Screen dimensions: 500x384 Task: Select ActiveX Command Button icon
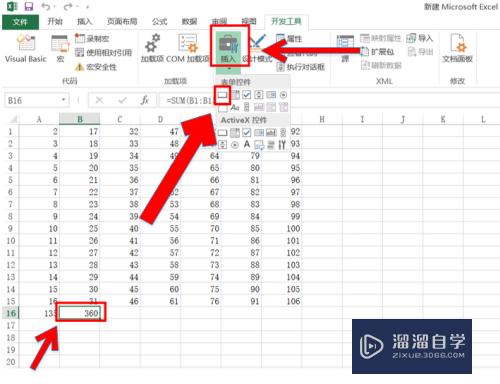click(x=222, y=133)
